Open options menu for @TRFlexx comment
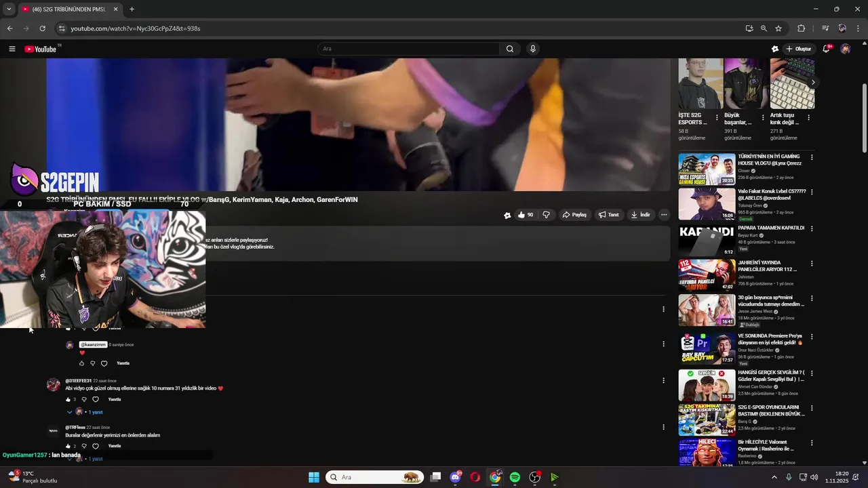Screen dimensions: 868x488 click(663, 427)
